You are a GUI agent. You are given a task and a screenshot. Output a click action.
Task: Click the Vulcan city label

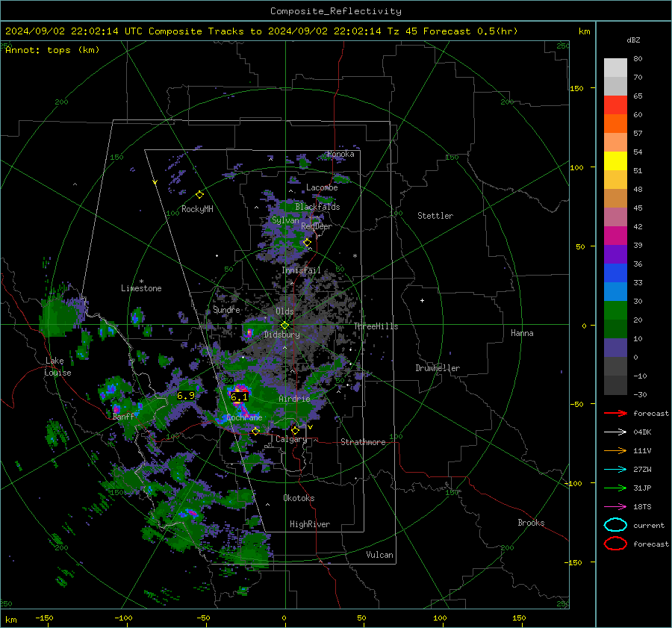[380, 555]
